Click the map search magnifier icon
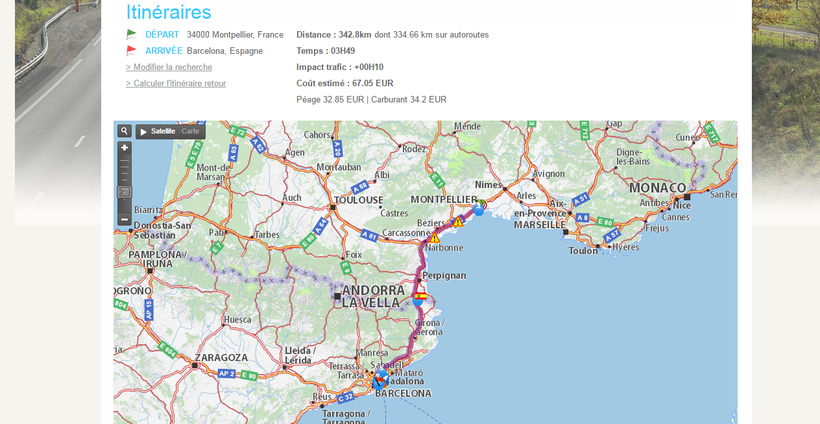 [124, 131]
